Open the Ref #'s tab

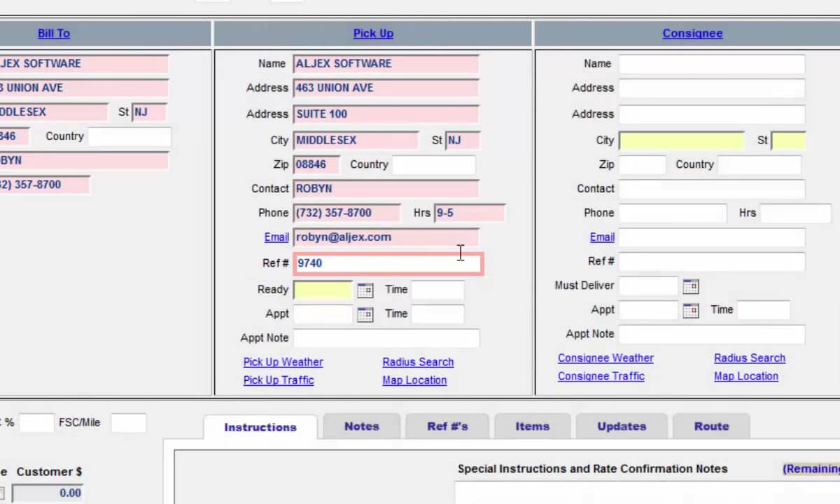[447, 426]
